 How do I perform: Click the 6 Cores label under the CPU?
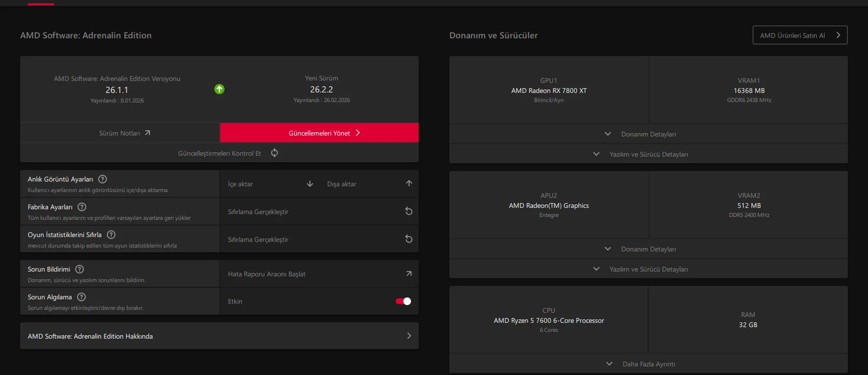tap(549, 330)
